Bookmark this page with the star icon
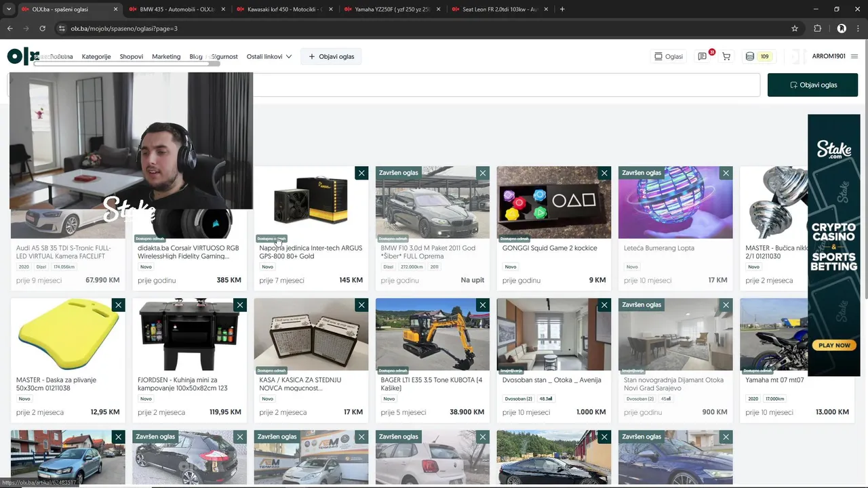Viewport: 868px width, 488px height. (x=795, y=28)
